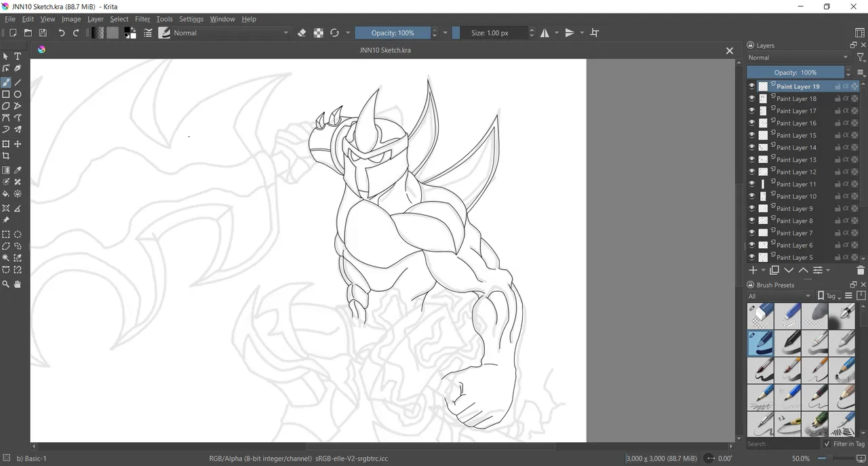Toggle eraser mode in top toolbar
The width and height of the screenshot is (868, 466).
click(302, 33)
